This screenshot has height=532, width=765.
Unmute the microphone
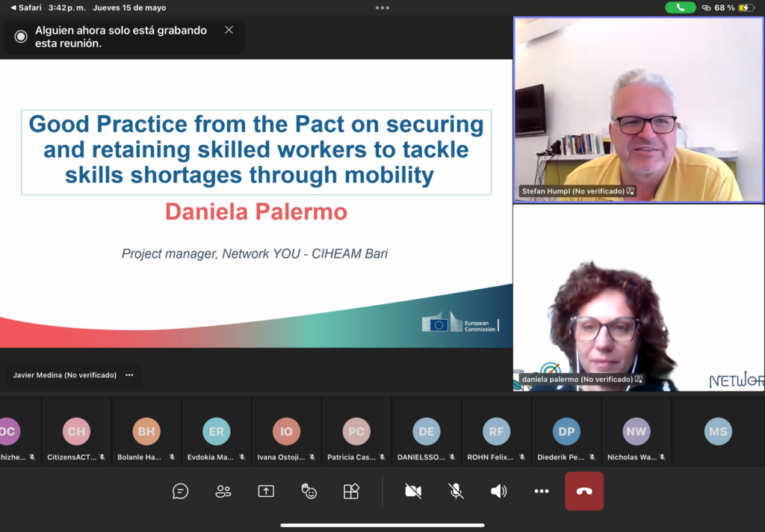point(456,491)
